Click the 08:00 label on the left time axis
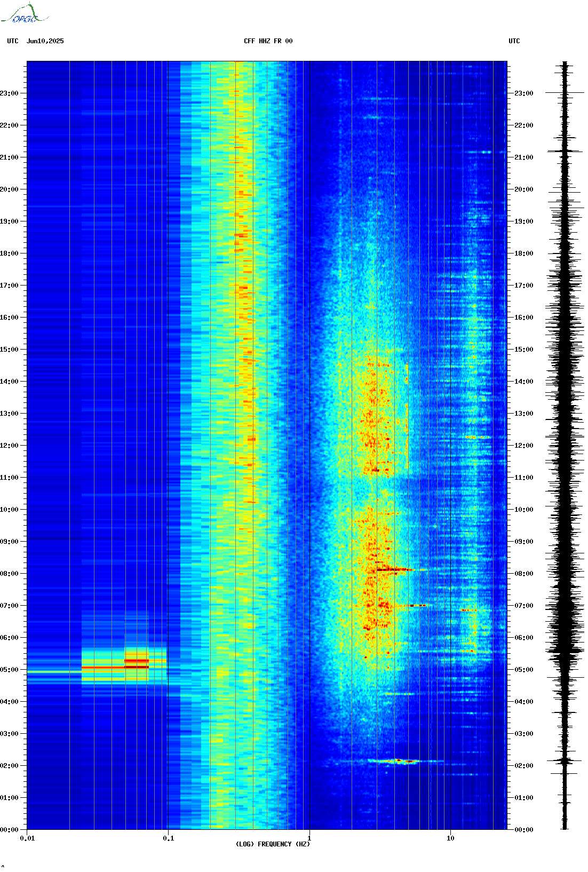588x872 pixels. point(9,574)
